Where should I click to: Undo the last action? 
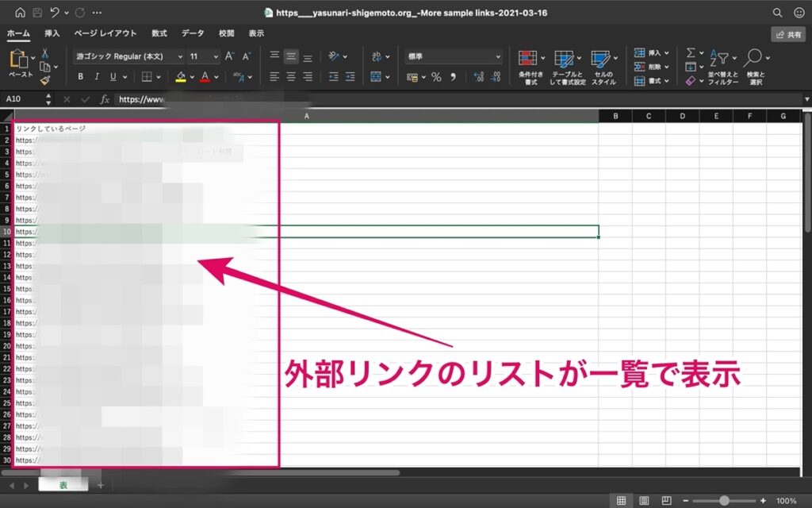point(55,13)
